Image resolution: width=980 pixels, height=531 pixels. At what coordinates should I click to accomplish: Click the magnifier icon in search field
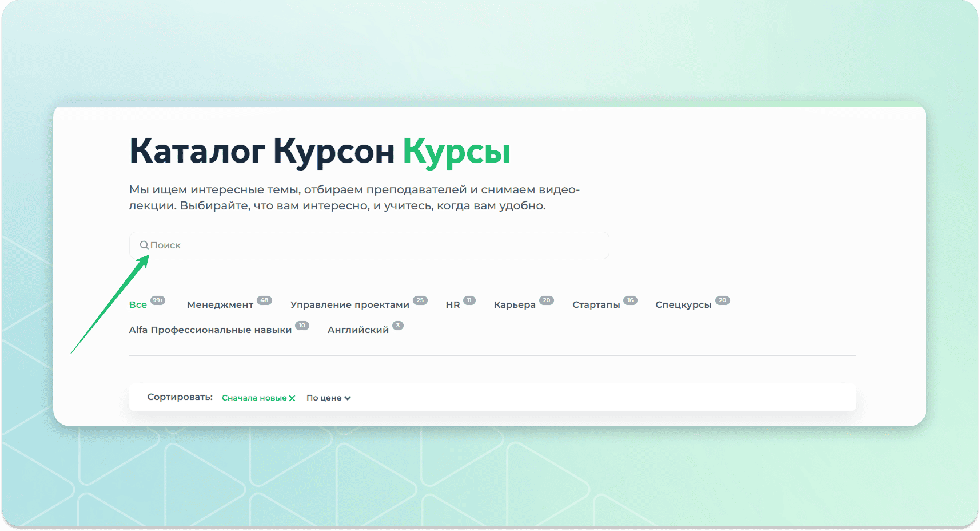[x=144, y=245]
